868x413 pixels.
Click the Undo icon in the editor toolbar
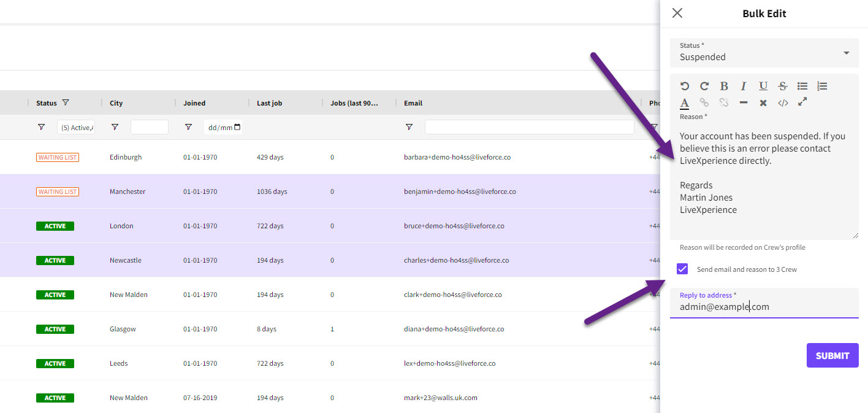pyautogui.click(x=685, y=87)
